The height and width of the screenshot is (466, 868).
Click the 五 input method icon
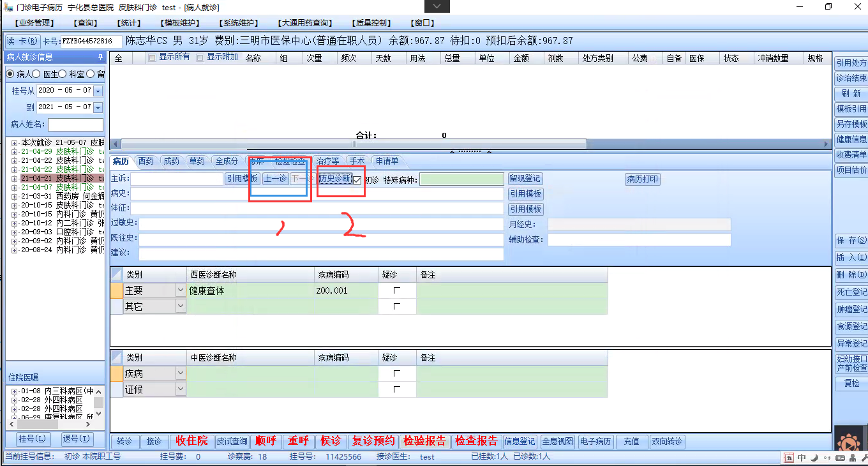(x=789, y=458)
